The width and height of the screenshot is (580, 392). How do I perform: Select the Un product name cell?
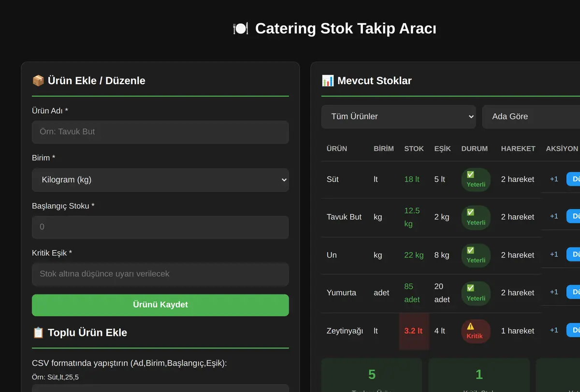[332, 255]
